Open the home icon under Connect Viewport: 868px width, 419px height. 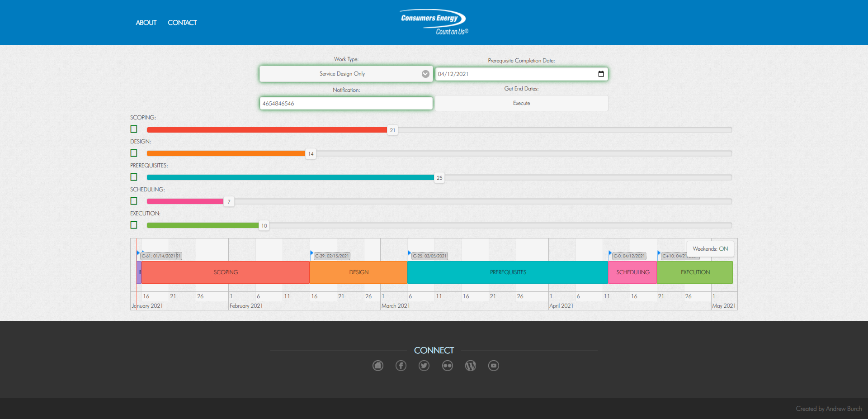378,366
